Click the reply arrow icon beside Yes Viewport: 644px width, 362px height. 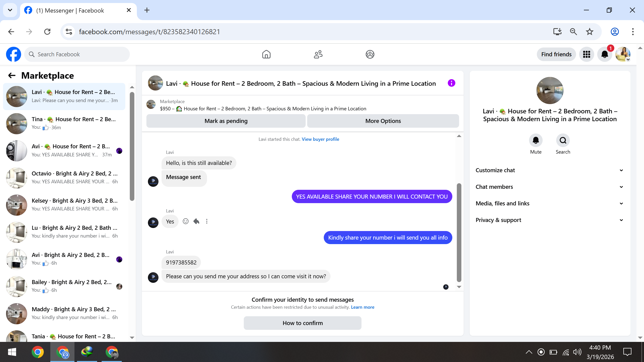(x=196, y=221)
